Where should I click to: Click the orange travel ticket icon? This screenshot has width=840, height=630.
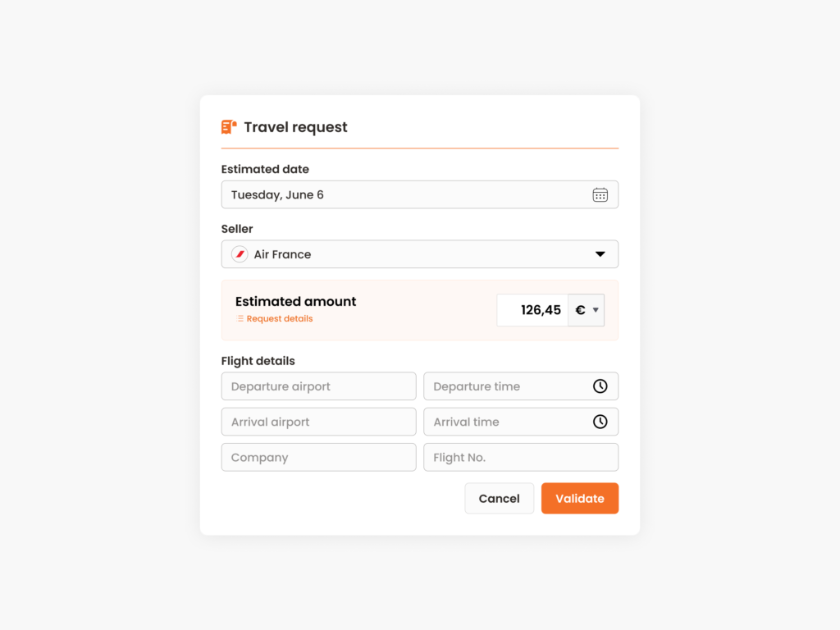[x=228, y=126]
